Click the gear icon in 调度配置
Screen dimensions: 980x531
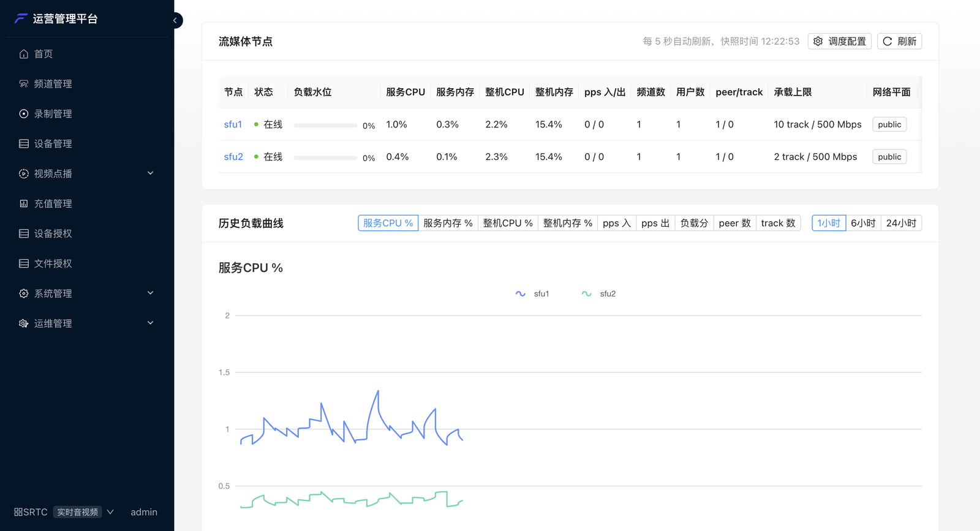click(x=818, y=41)
